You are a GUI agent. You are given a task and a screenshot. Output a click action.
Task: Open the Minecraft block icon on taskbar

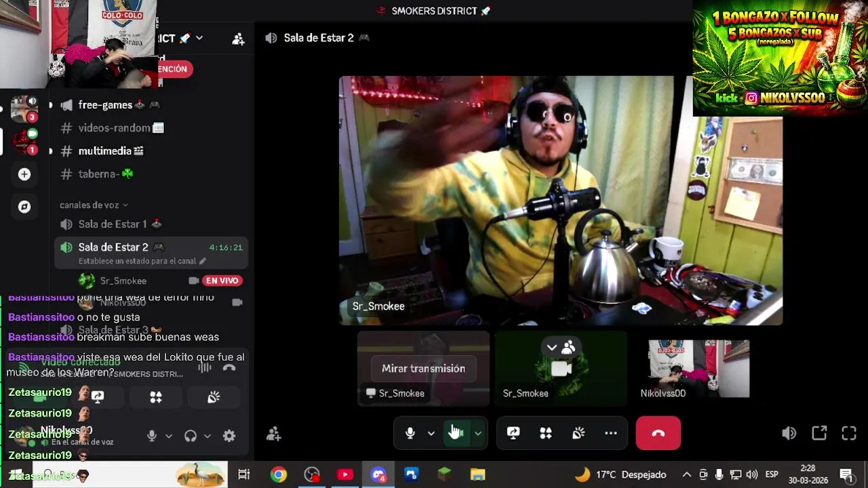click(x=445, y=474)
